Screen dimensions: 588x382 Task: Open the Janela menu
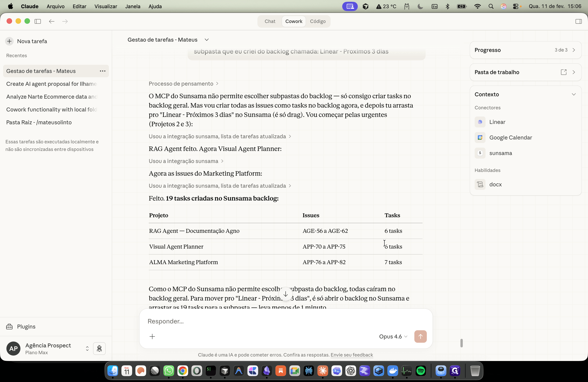133,6
